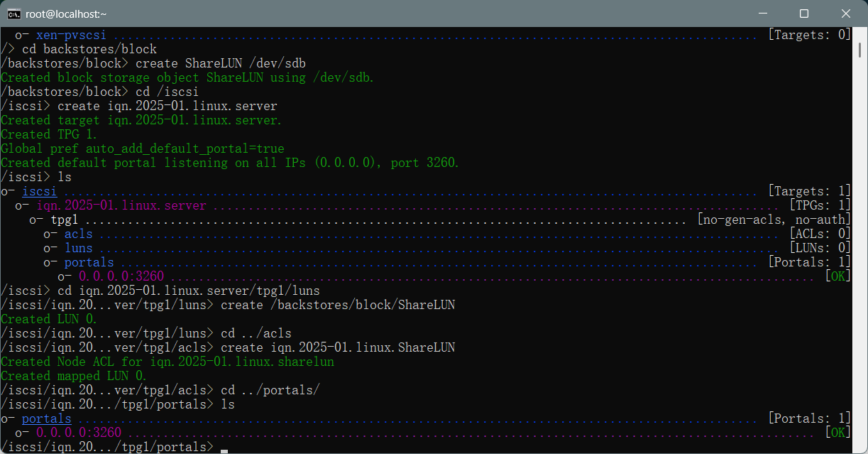The width and height of the screenshot is (868, 454).
Task: Click the terminal icon in the title bar
Action: point(13,13)
